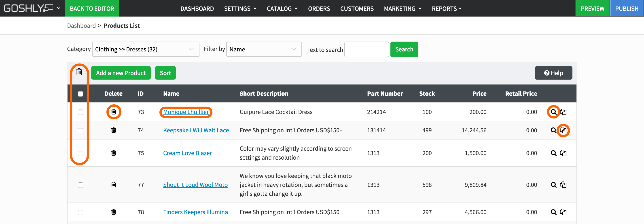Image resolution: width=644 pixels, height=224 pixels.
Task: Open the Monique Lhuillier product link
Action: coord(186,112)
